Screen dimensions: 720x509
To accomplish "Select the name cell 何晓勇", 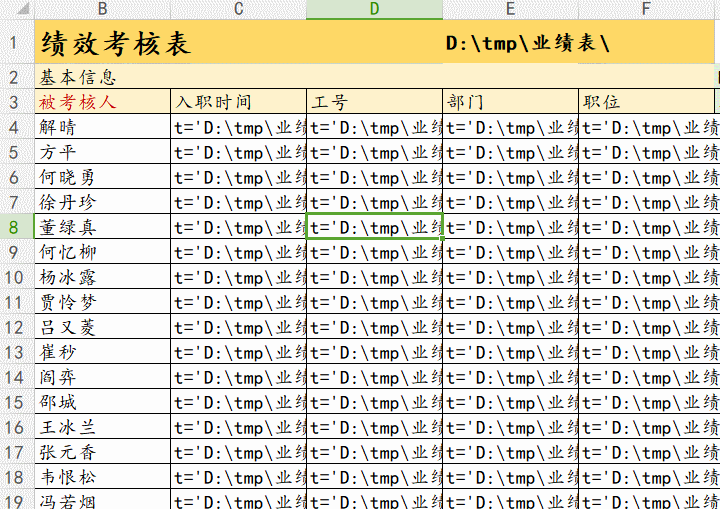I will 102,176.
